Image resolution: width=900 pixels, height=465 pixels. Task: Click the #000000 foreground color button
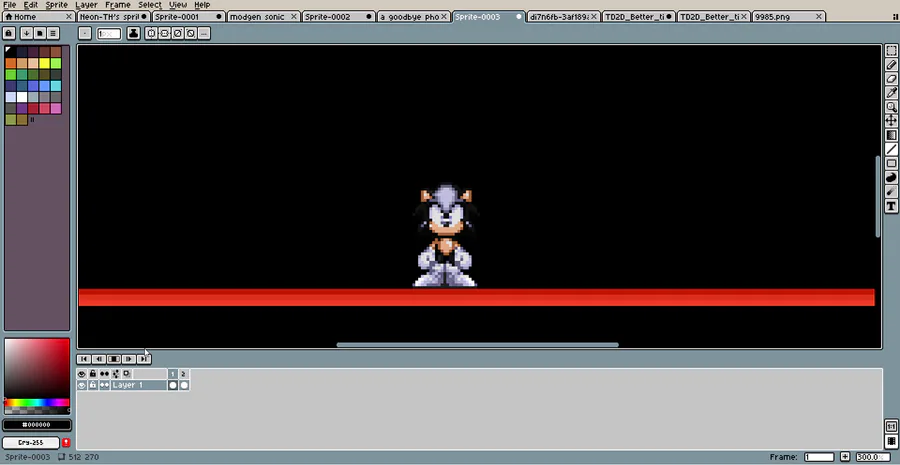point(37,425)
